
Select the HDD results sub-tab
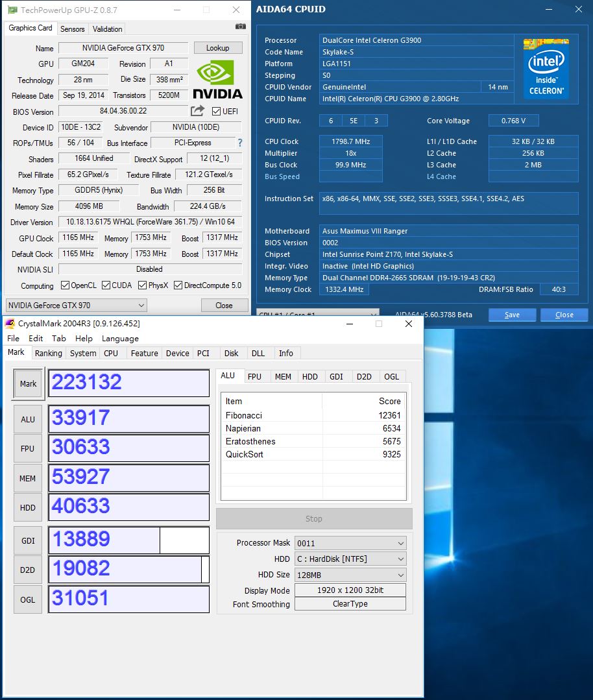(x=310, y=376)
